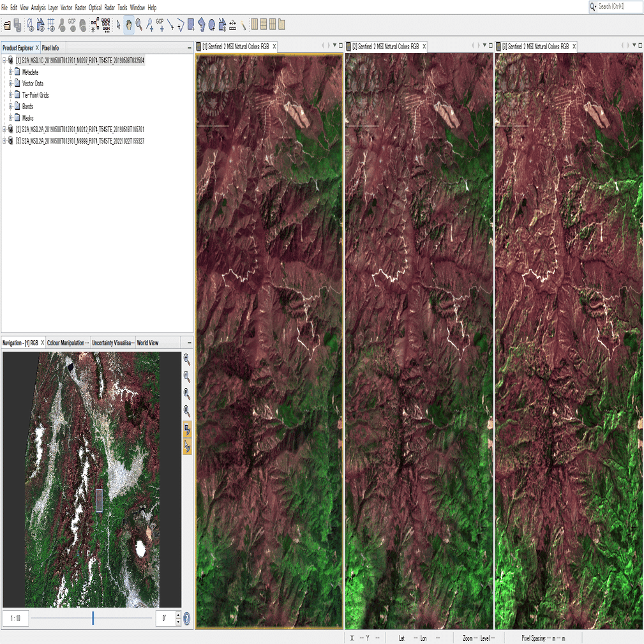Activate the Zoom tool on the toolbar

point(139,26)
